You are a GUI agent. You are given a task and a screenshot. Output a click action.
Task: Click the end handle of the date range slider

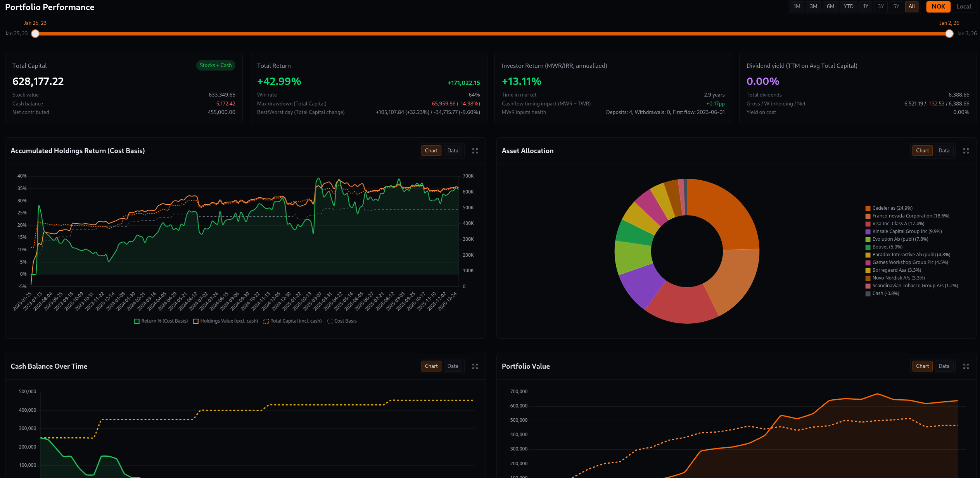(x=949, y=34)
